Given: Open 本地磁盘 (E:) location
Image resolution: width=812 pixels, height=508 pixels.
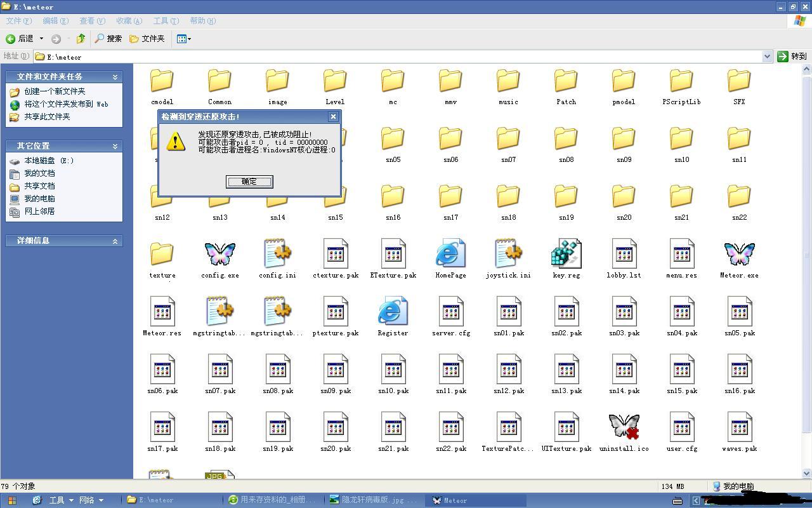Looking at the screenshot, I should click(49, 161).
